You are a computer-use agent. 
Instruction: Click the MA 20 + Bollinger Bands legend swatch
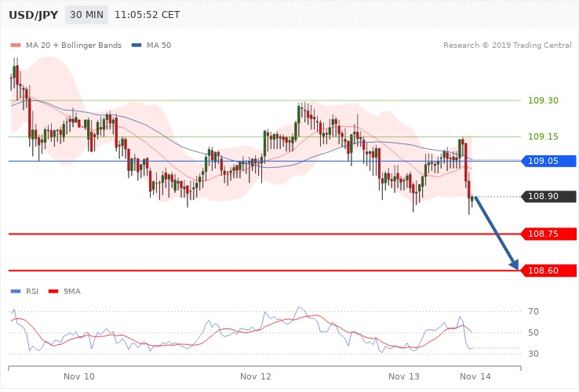click(16, 45)
